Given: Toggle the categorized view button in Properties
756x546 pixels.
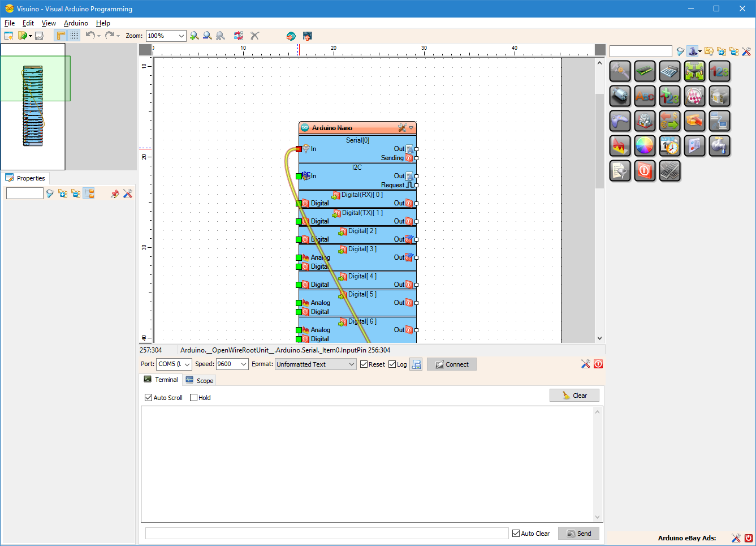Looking at the screenshot, I should [89, 194].
